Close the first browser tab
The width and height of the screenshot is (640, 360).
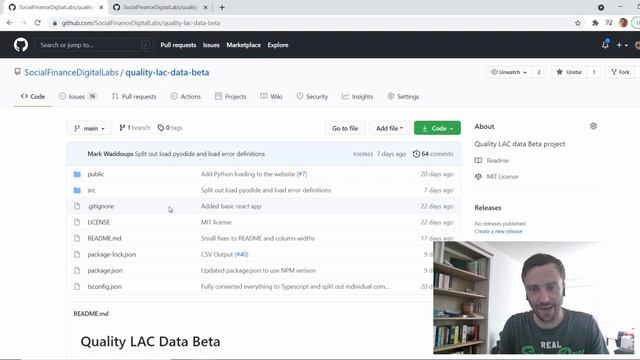pyautogui.click(x=101, y=7)
